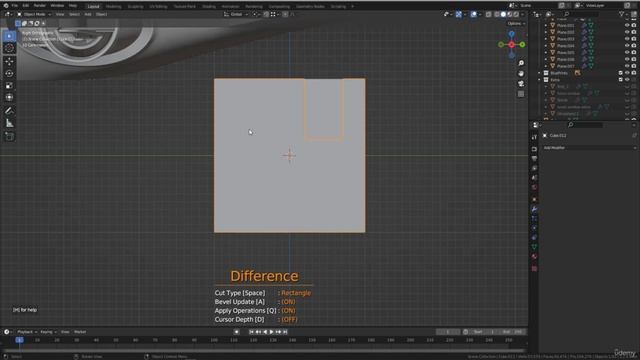Click the playhead at frame 1
Viewport: 640px width, 360px height.
(x=19, y=340)
